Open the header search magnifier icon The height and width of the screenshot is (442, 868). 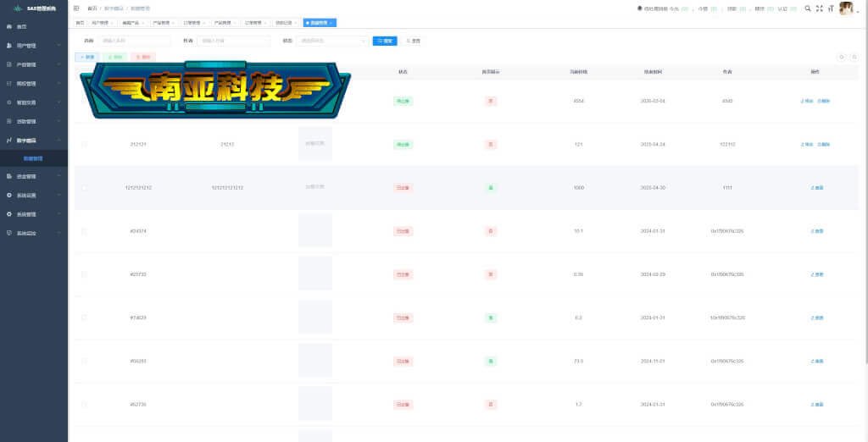point(808,8)
